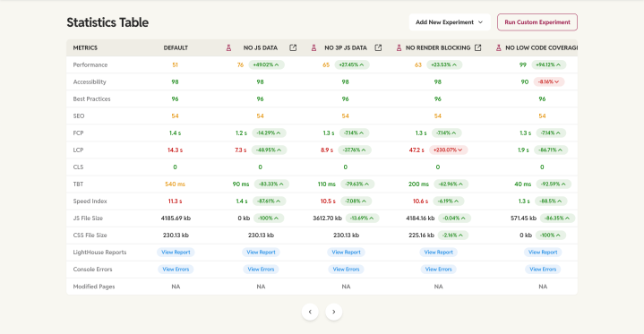Click the NO 3P JS DATA column header
The width and height of the screenshot is (644, 334).
[x=346, y=48]
